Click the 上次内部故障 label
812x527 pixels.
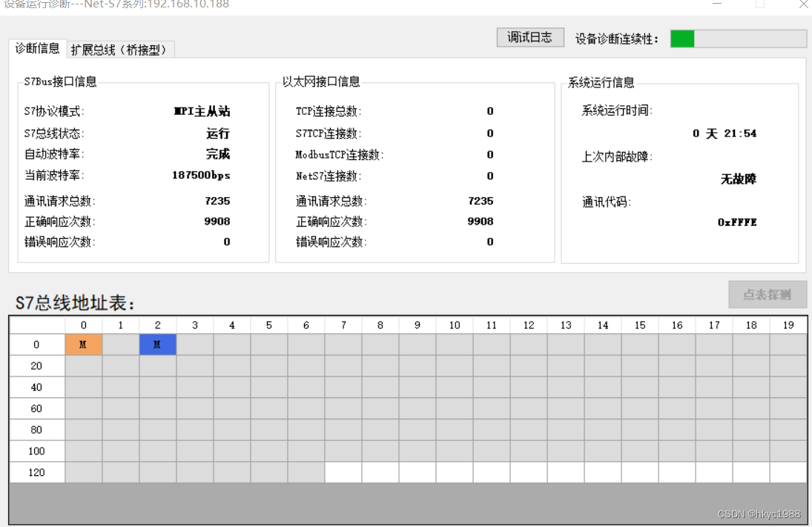[617, 157]
